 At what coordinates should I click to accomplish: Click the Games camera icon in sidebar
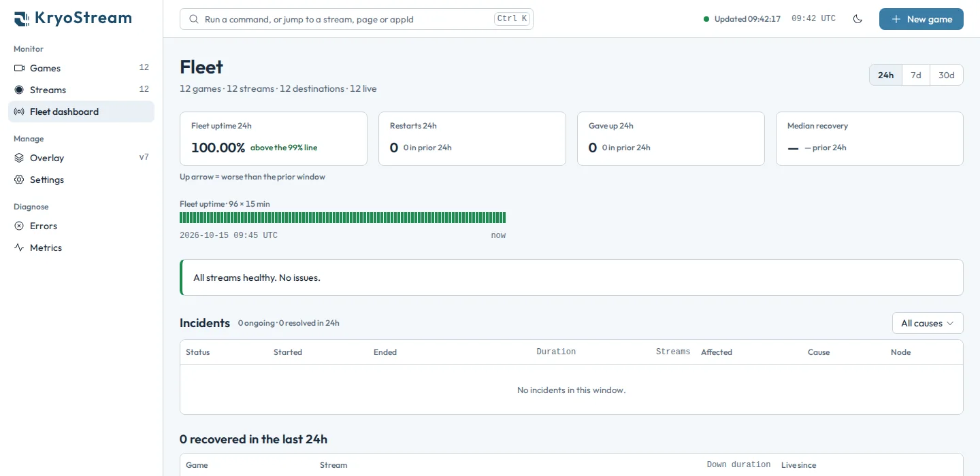point(19,68)
